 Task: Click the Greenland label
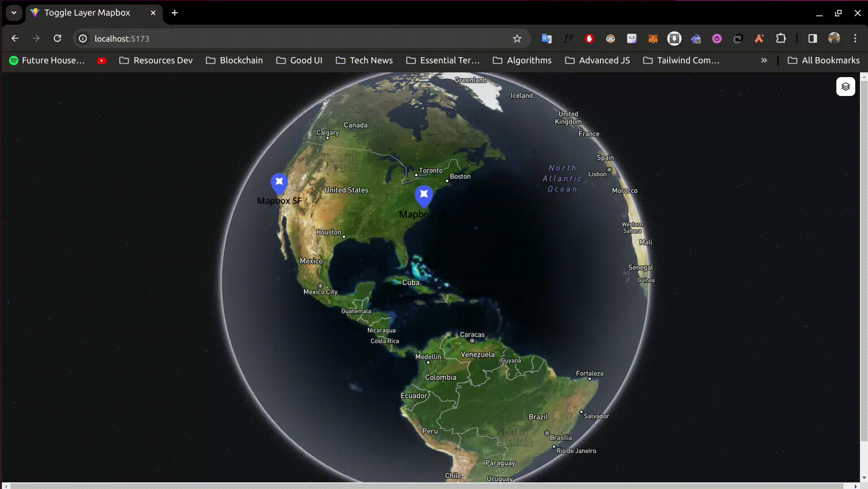470,80
